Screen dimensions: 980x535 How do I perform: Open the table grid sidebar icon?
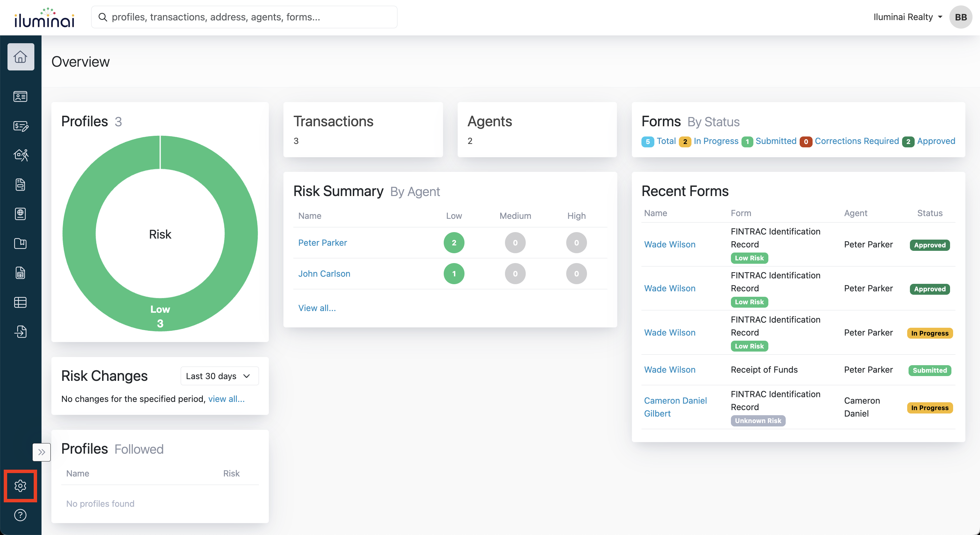tap(20, 302)
